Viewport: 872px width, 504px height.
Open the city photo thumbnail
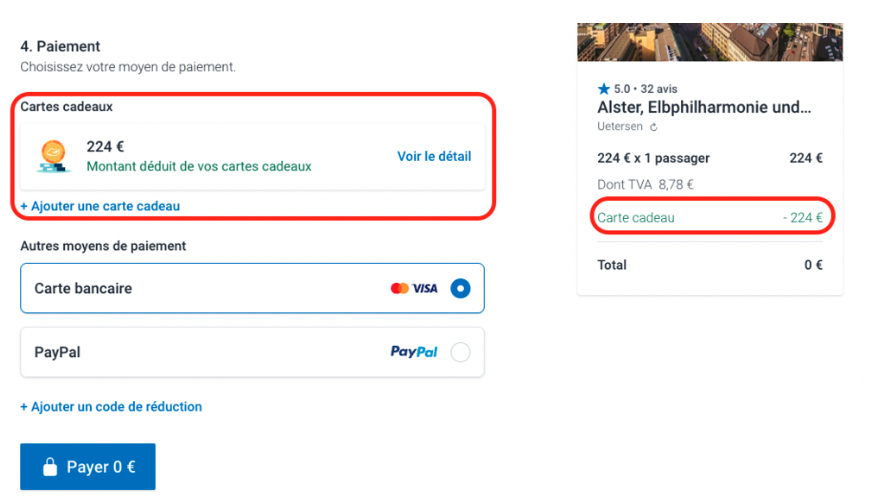710,42
